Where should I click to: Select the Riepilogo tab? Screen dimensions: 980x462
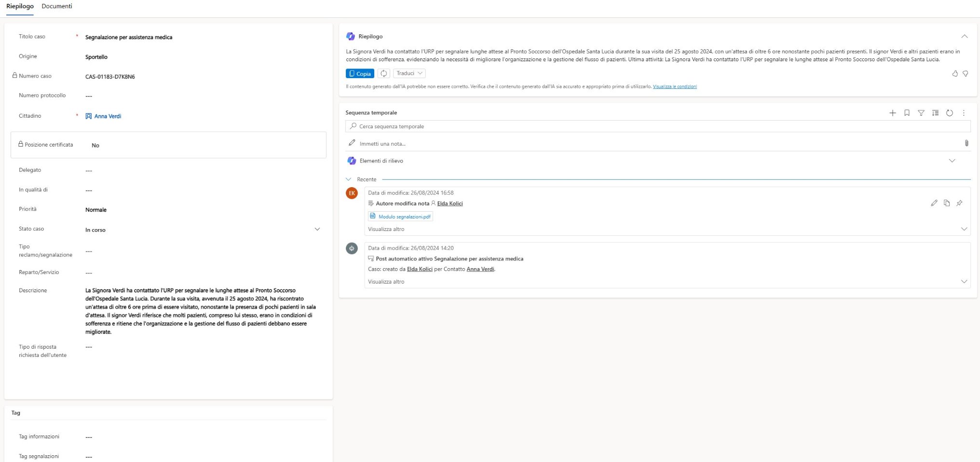[x=20, y=6]
